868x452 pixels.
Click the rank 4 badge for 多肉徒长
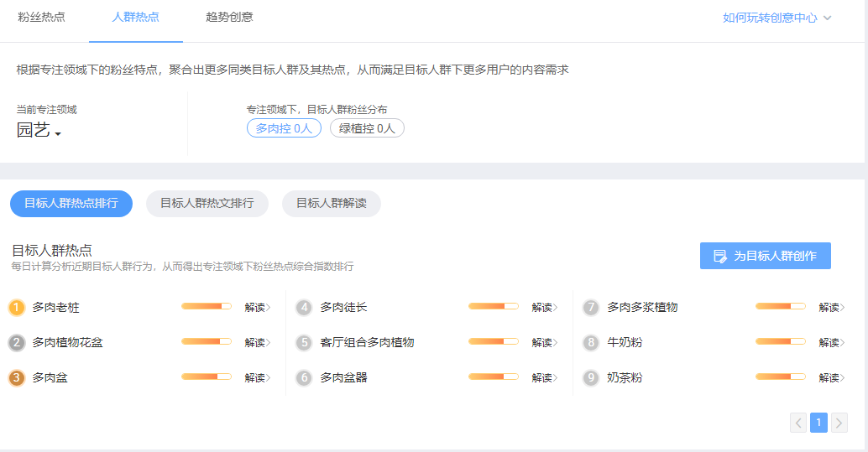[x=304, y=308]
